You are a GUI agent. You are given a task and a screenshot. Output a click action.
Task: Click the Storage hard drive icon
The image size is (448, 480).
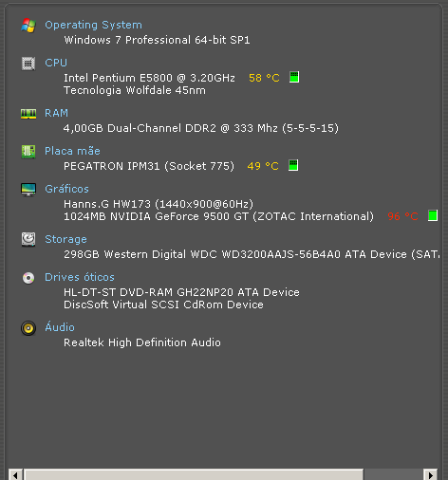click(28, 239)
